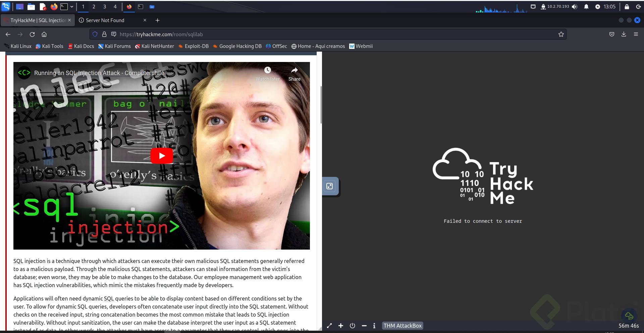Terminate the AttackBox with power icon

[x=352, y=326]
